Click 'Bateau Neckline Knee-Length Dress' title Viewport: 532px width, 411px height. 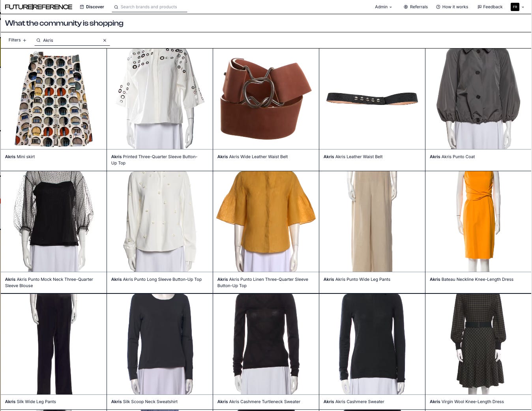[472, 279]
